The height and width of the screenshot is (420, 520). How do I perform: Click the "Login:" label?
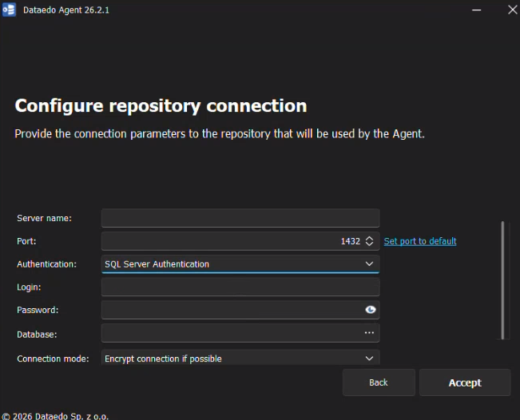click(29, 287)
